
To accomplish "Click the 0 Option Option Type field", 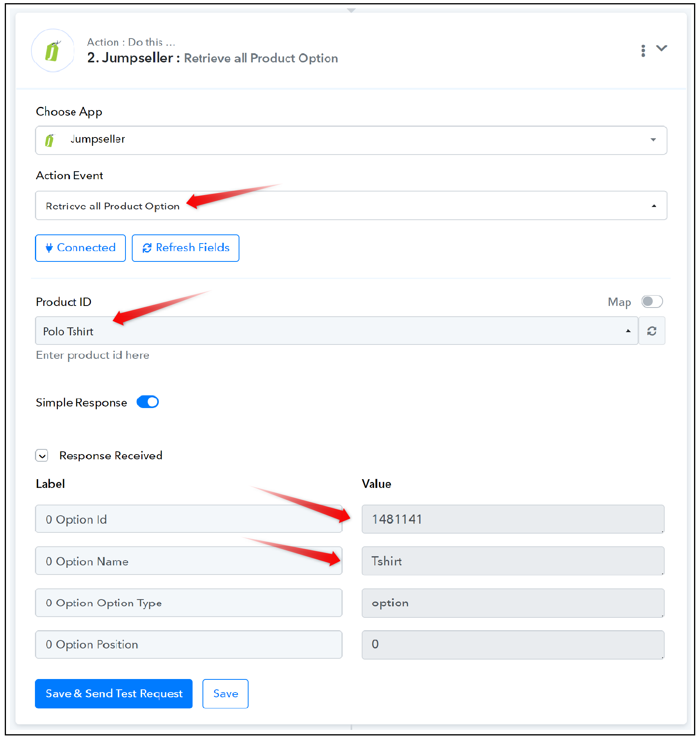I will pyautogui.click(x=189, y=602).
